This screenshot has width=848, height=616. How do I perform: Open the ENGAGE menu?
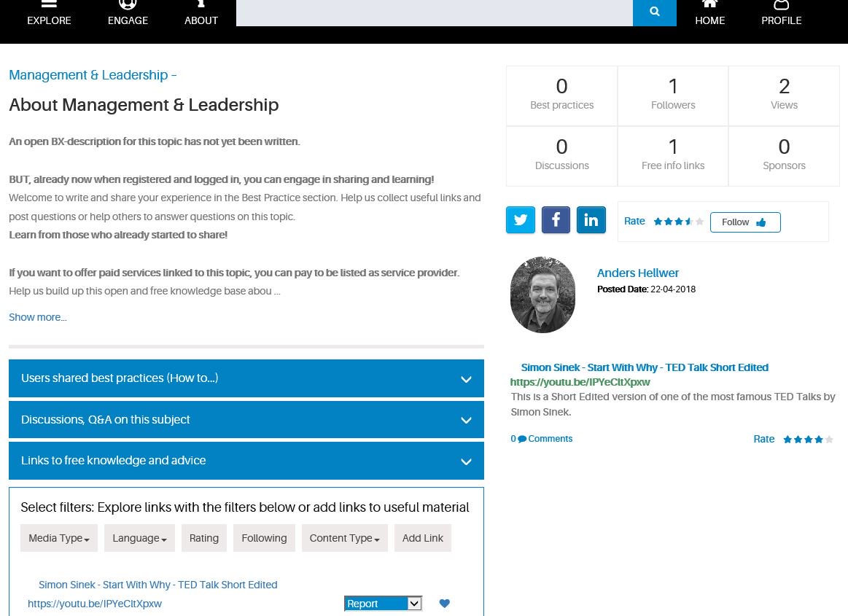pos(128,14)
